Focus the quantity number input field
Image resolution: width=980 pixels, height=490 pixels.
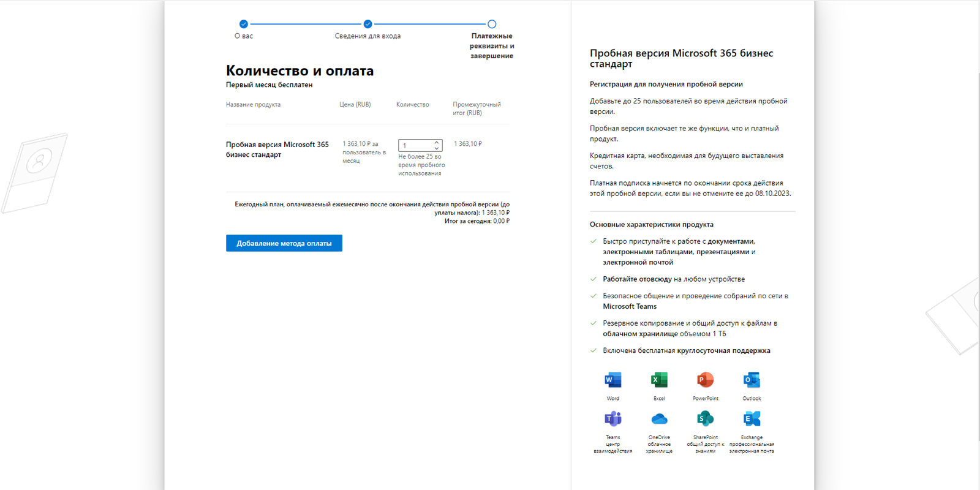415,146
